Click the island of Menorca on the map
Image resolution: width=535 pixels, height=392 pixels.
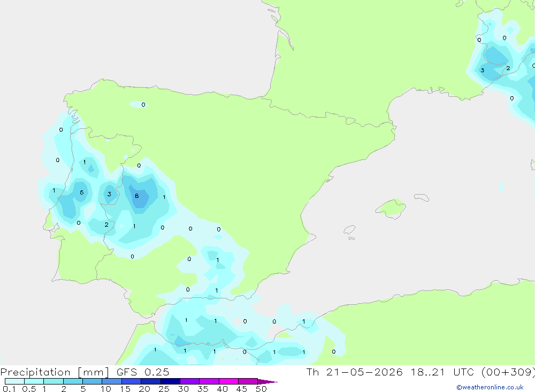(x=422, y=197)
